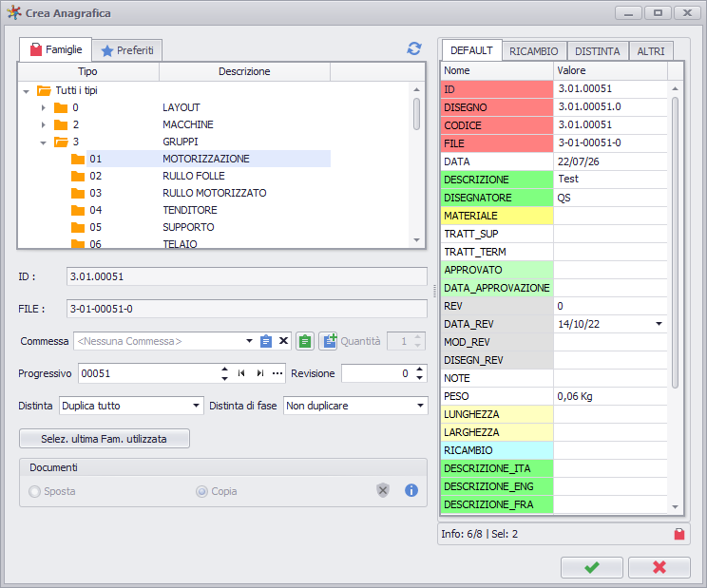Open the RICAMBIO tab

coord(534,51)
